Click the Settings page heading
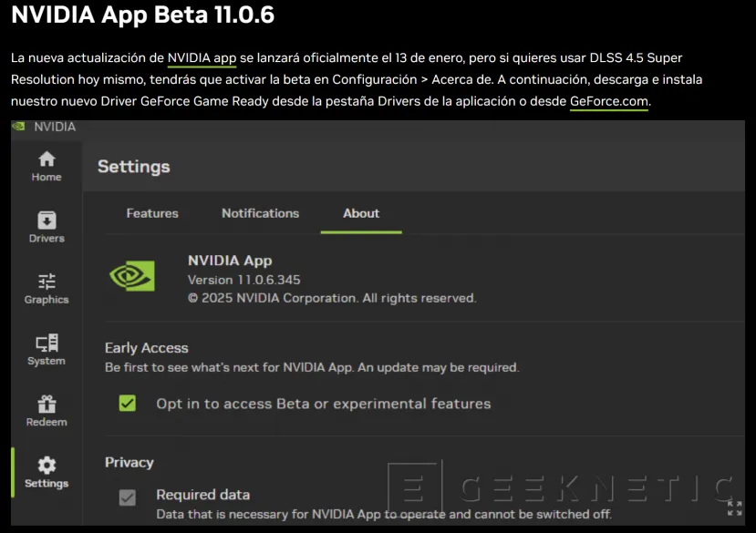This screenshot has height=533, width=756. (133, 166)
